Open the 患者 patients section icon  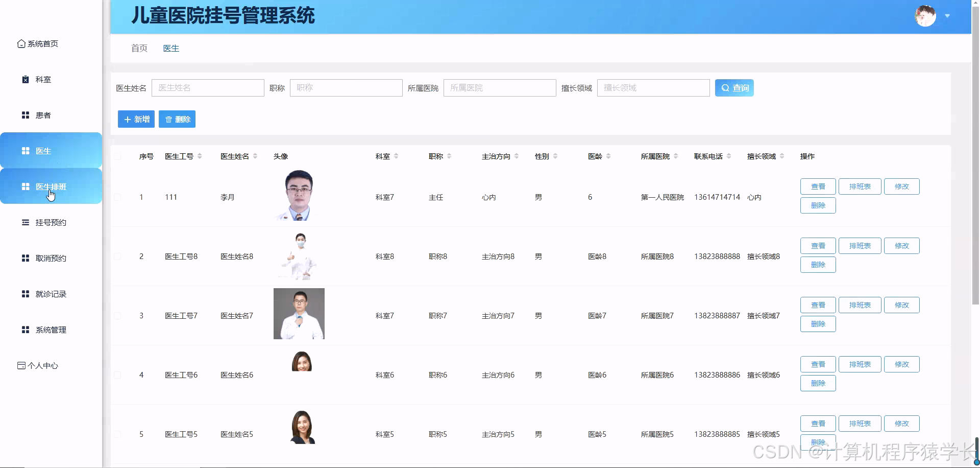coord(26,115)
